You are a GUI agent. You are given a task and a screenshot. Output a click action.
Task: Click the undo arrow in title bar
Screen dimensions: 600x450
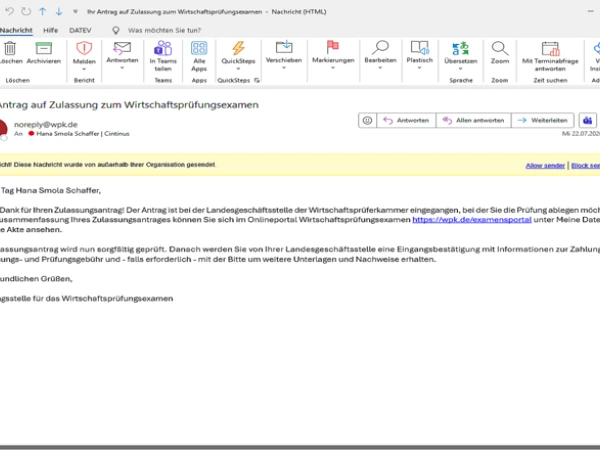(9, 11)
